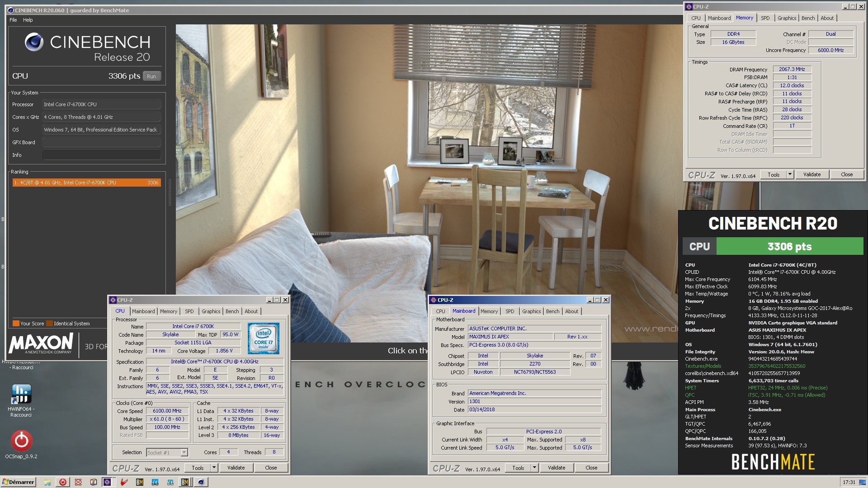This screenshot has width=868, height=488.
Task: Click Tools button in CPU-Z Mainboard window
Action: pyautogui.click(x=518, y=468)
